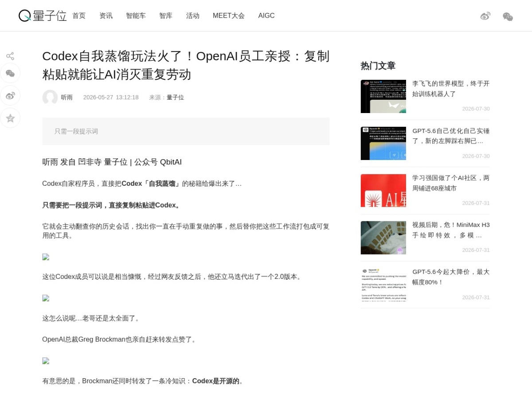
Task: Click thumbnail for 李飞飞的世界模型 article
Action: click(383, 96)
